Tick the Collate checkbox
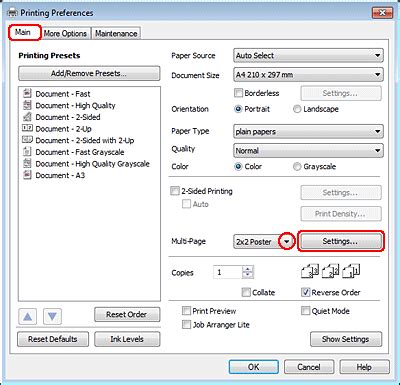 click(246, 292)
